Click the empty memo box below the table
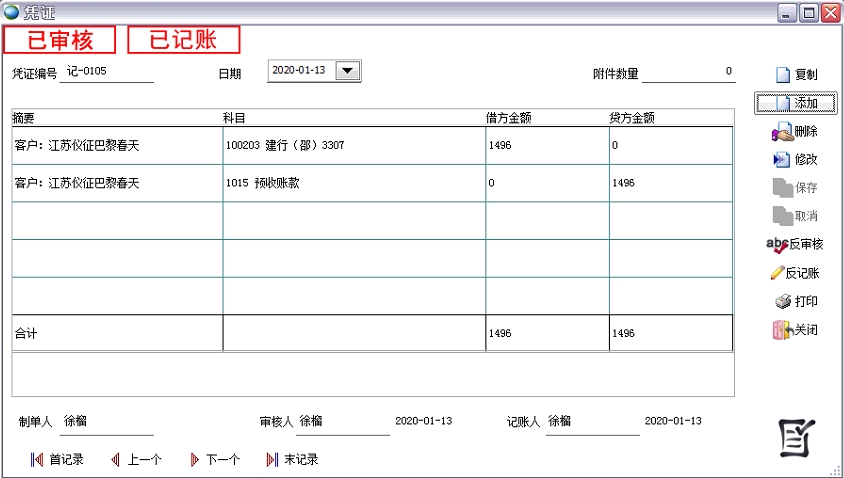The height and width of the screenshot is (478, 844). [x=372, y=375]
